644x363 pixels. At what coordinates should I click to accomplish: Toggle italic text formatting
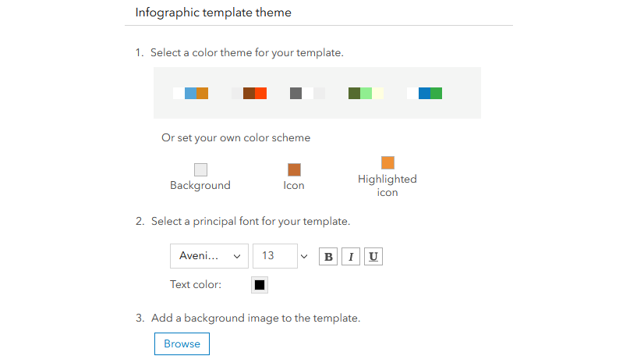pos(351,257)
